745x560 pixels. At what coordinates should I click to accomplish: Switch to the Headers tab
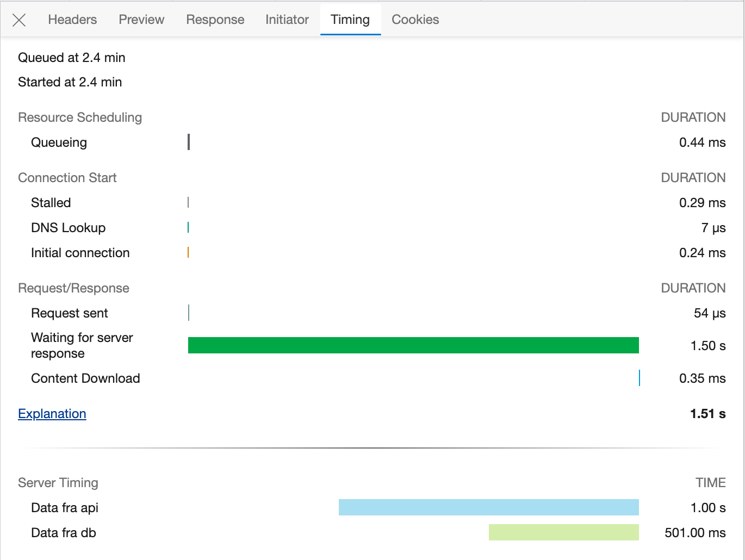click(72, 20)
